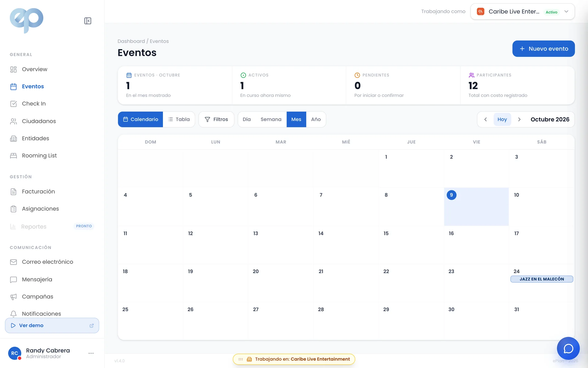Open Entidades building icon
This screenshot has width=588, height=368.
coord(13,139)
